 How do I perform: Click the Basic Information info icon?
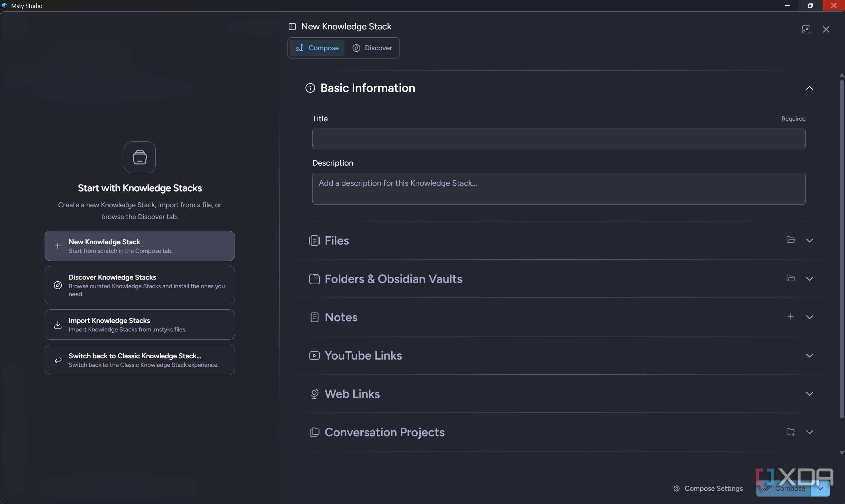[x=310, y=88]
